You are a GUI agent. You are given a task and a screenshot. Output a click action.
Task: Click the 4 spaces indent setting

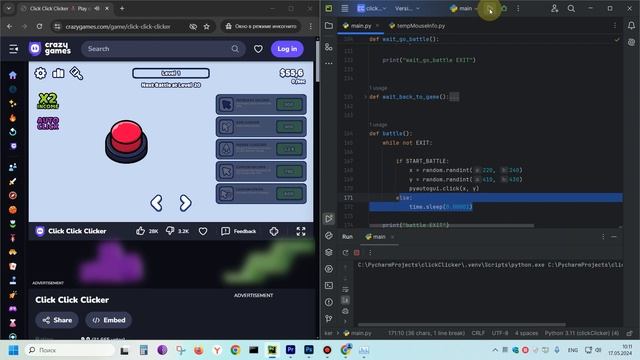click(x=527, y=333)
